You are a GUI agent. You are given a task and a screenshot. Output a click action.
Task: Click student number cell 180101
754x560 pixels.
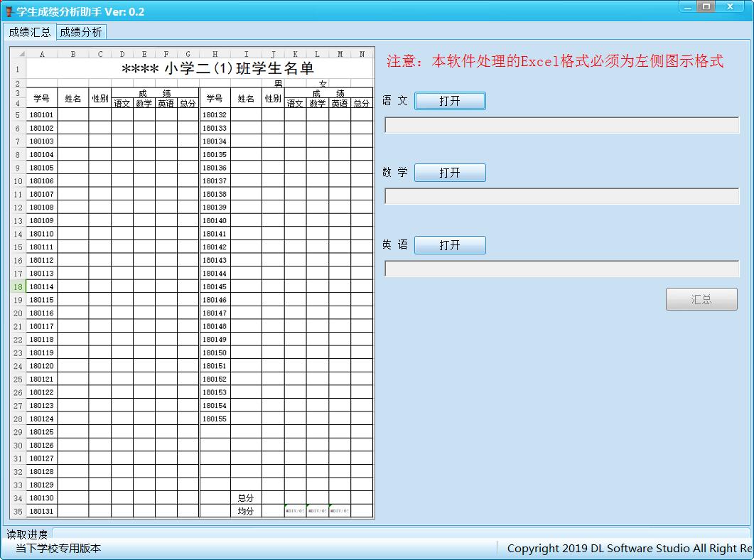coord(42,114)
